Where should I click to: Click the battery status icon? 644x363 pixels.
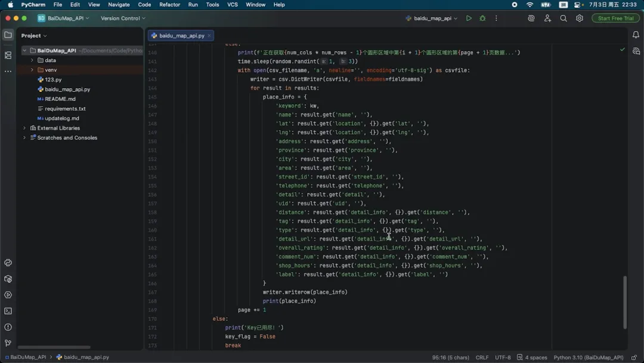coord(546,5)
